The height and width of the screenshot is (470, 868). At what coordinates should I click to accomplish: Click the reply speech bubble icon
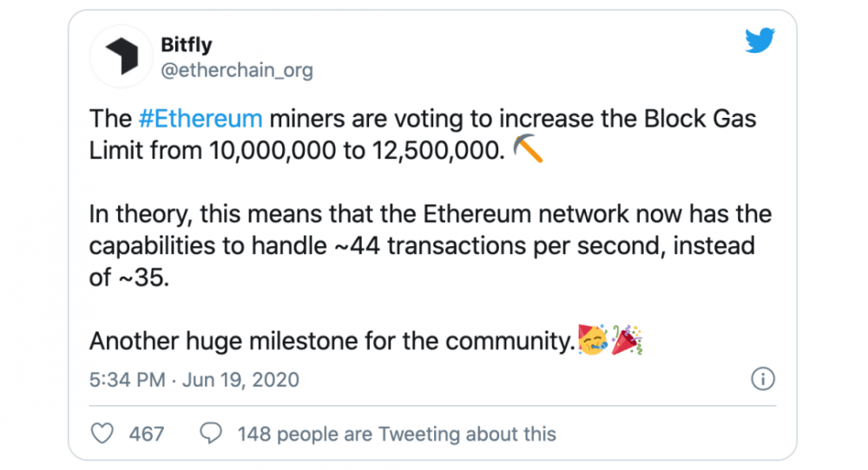point(211,433)
